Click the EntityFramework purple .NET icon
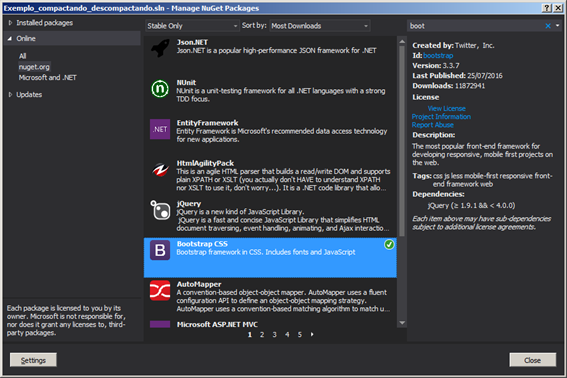Viewport: 567px width, 378px height. tap(160, 129)
